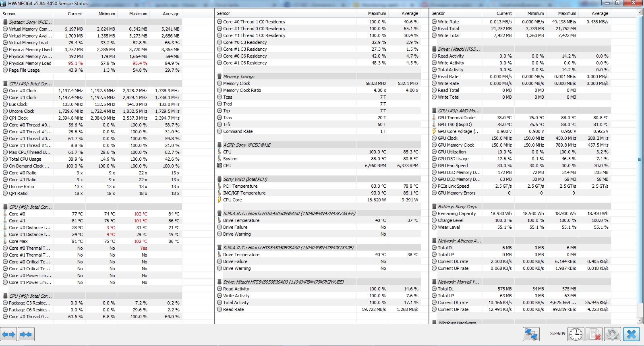Click the chip icon beside Memory Timings
This screenshot has width=644, height=346.
[219, 77]
